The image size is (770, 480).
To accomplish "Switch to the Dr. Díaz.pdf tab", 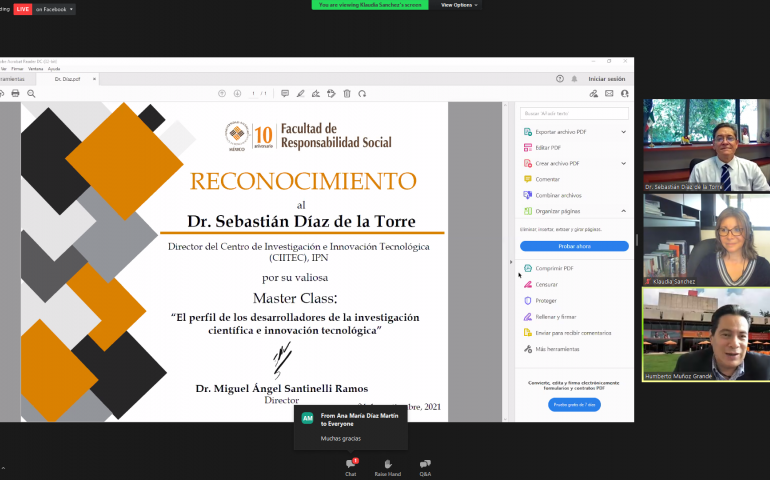I will point(68,79).
